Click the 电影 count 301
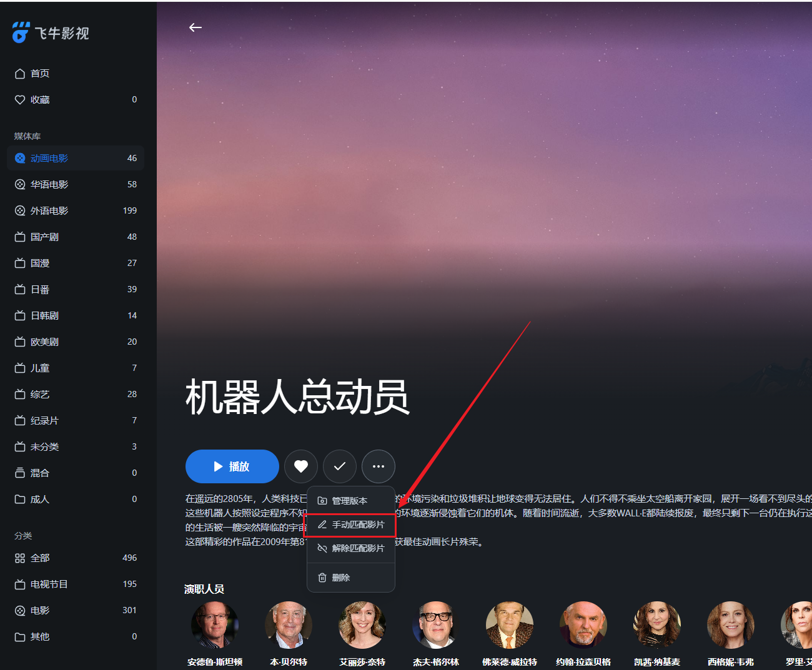This screenshot has width=812, height=670. (x=130, y=611)
